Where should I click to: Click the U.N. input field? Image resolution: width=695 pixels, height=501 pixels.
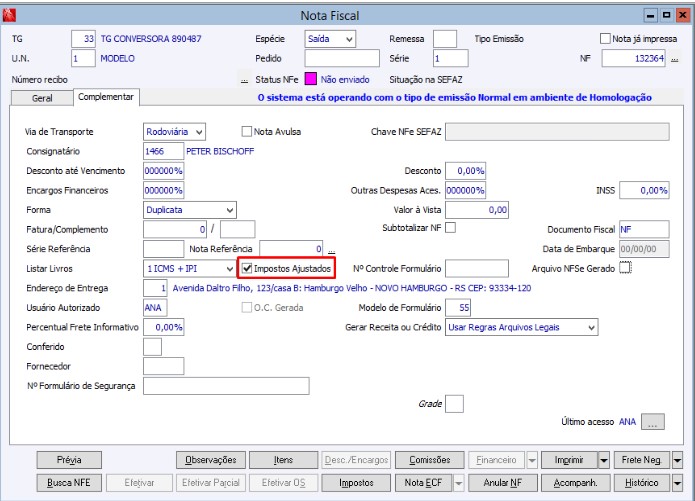click(x=83, y=59)
